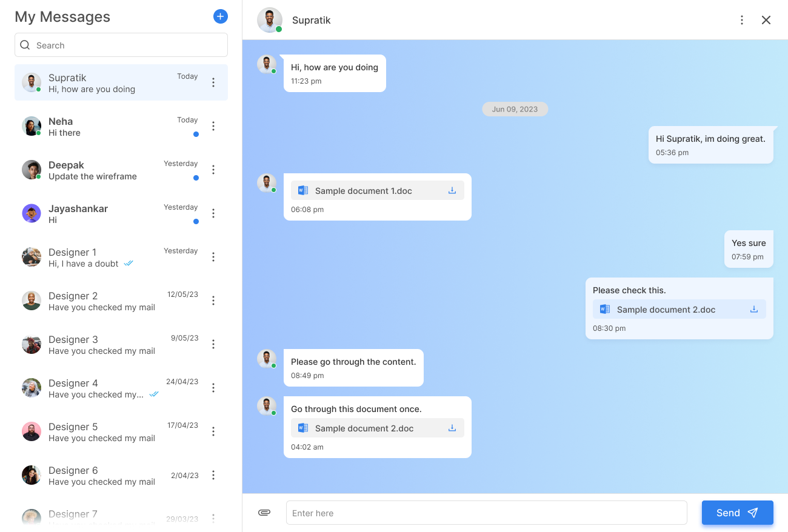Download Sample document 1.doc
Viewport: 788px width, 532px height.
click(x=452, y=190)
